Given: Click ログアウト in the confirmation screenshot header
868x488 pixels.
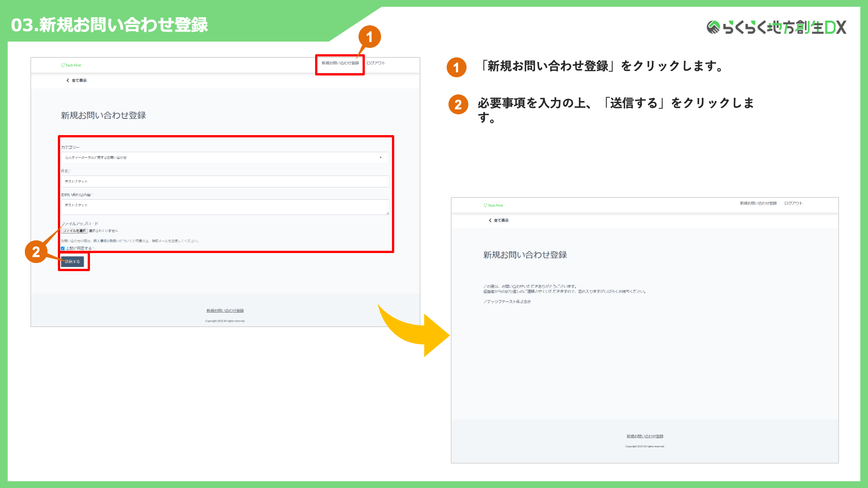Looking at the screenshot, I should pyautogui.click(x=793, y=203).
